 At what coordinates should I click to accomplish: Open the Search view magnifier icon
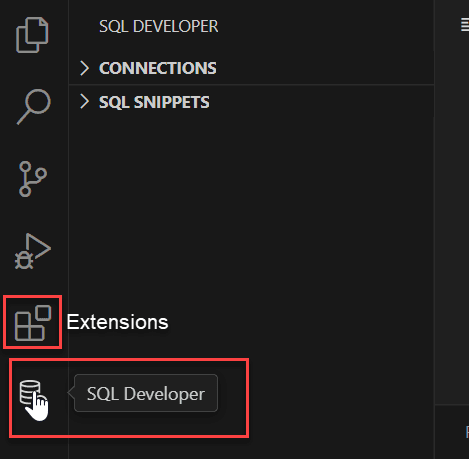tap(34, 107)
